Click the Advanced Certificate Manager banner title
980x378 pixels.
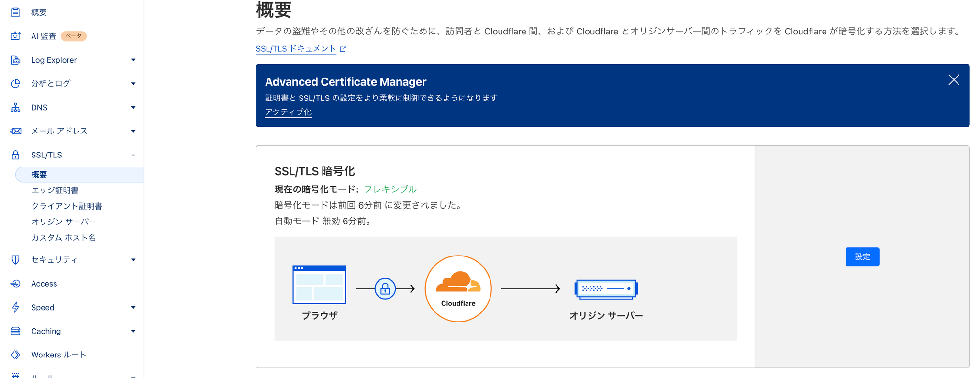345,82
